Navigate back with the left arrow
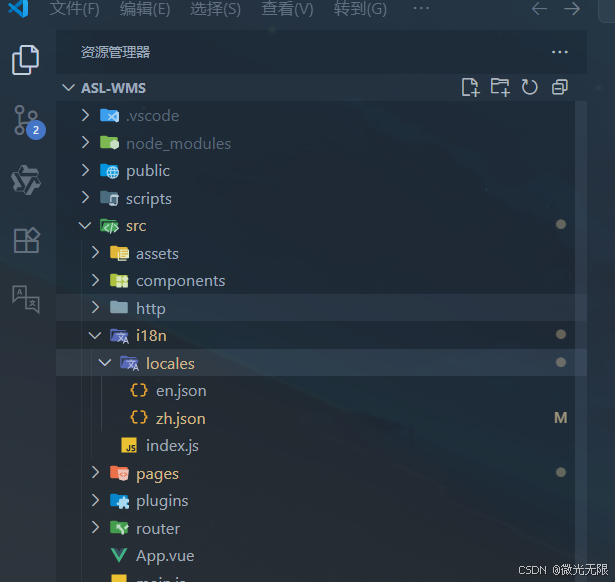The width and height of the screenshot is (615, 582). [539, 9]
